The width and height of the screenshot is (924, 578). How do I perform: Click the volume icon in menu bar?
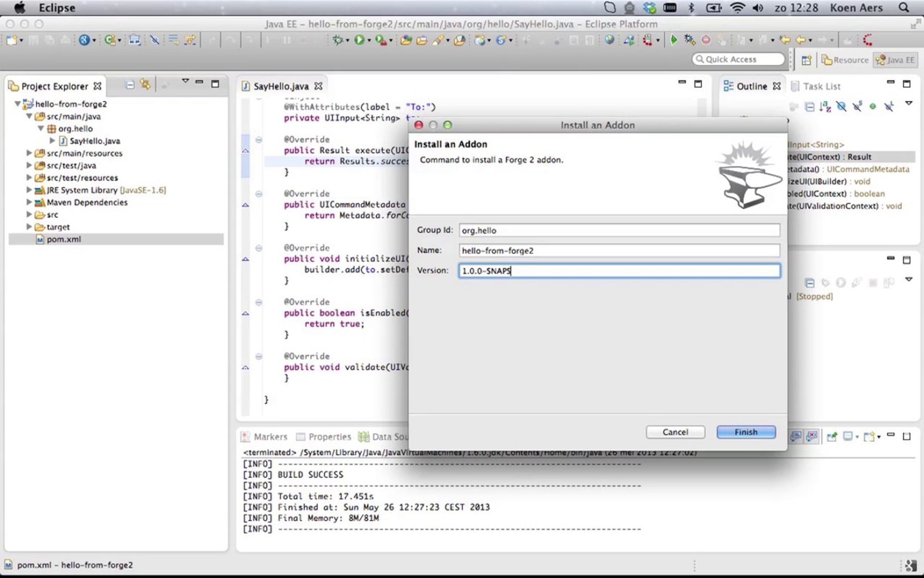(x=758, y=8)
